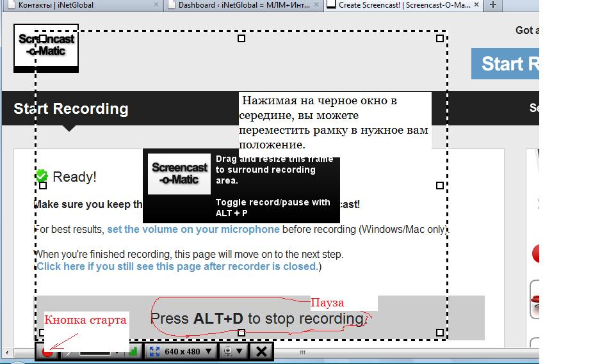Open 'set the volume on your microphone' link
Screen dimensions: 593x364
[x=193, y=230]
